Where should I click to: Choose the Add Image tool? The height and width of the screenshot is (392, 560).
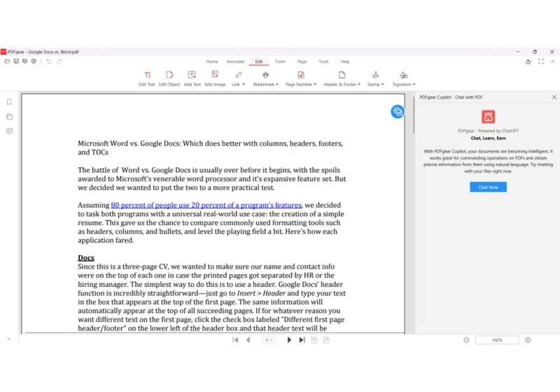[215, 78]
